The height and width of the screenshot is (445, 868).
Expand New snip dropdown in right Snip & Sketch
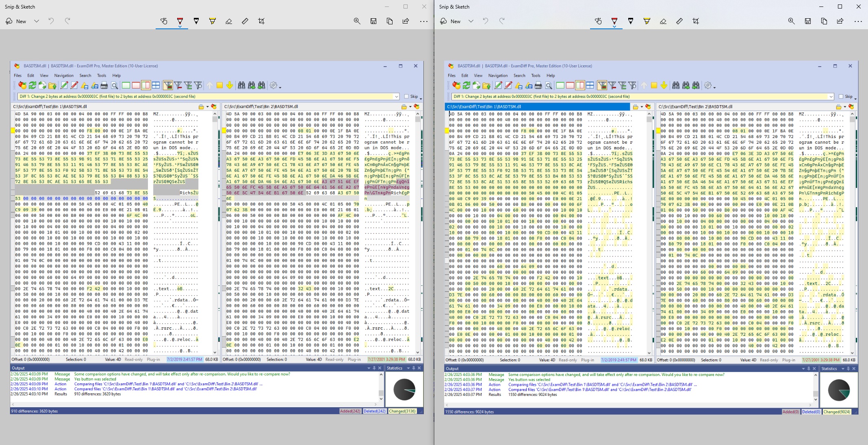(x=471, y=21)
